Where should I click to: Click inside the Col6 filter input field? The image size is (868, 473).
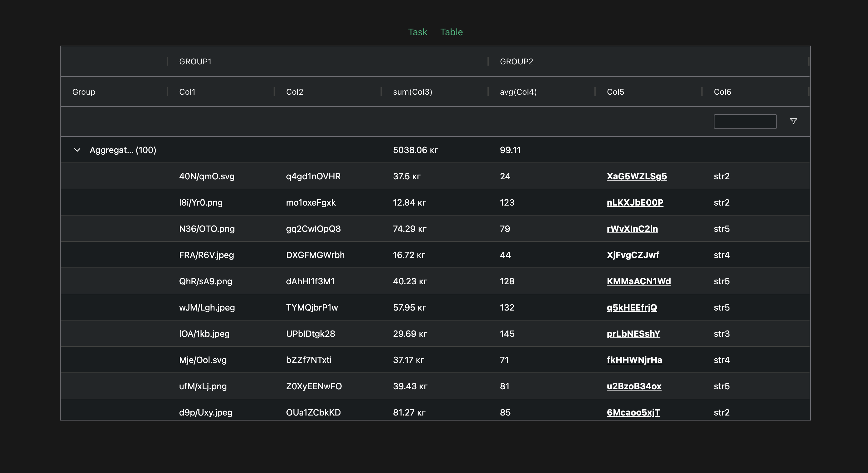pos(745,121)
